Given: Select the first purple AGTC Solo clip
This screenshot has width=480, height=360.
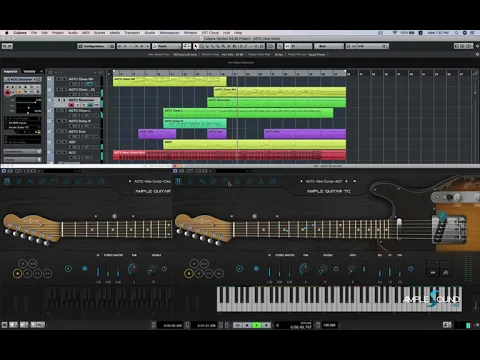Looking at the screenshot, I should coord(157,134).
